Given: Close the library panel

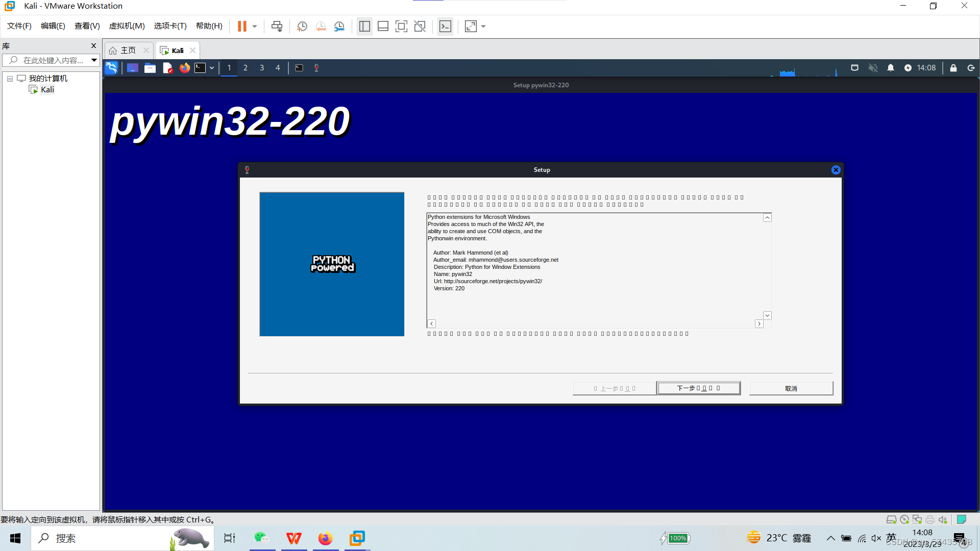Looking at the screenshot, I should pos(93,46).
